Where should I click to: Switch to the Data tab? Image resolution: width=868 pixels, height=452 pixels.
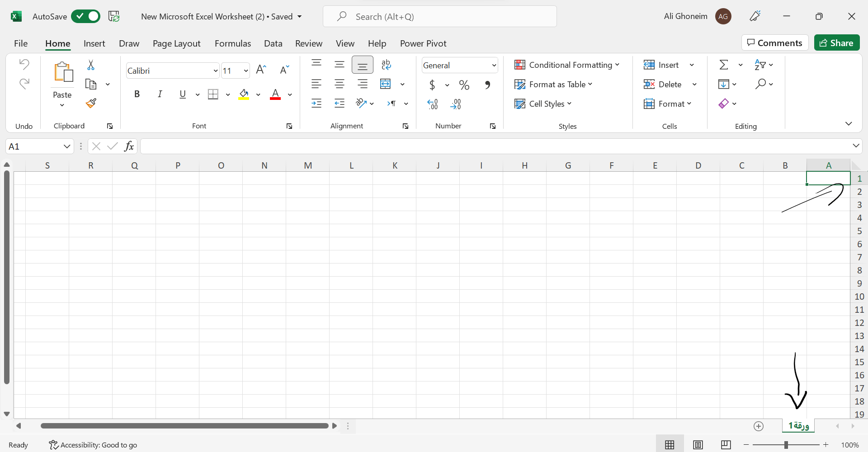pos(273,43)
